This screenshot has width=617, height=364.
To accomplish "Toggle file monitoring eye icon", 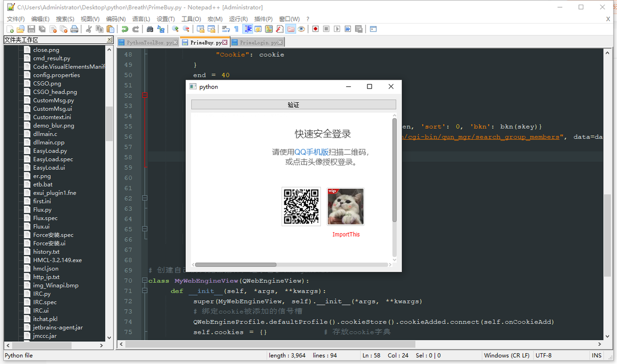I will pyautogui.click(x=301, y=29).
